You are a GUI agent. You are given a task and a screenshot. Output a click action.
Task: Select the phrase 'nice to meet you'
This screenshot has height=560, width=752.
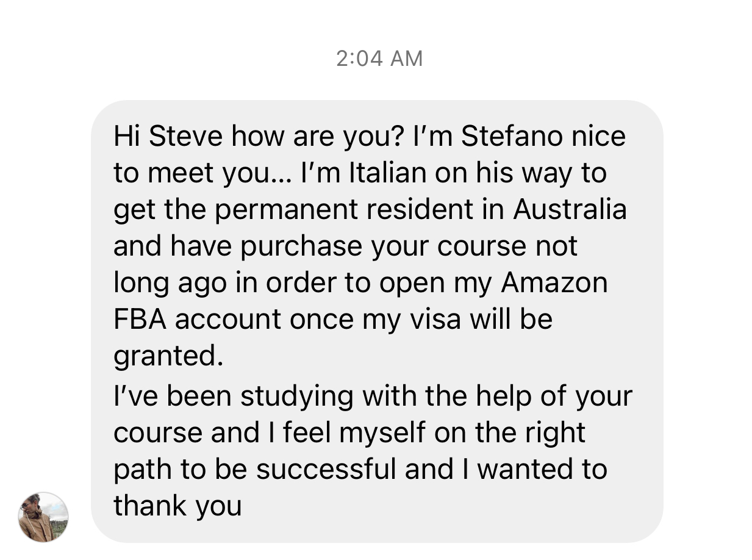(370, 155)
